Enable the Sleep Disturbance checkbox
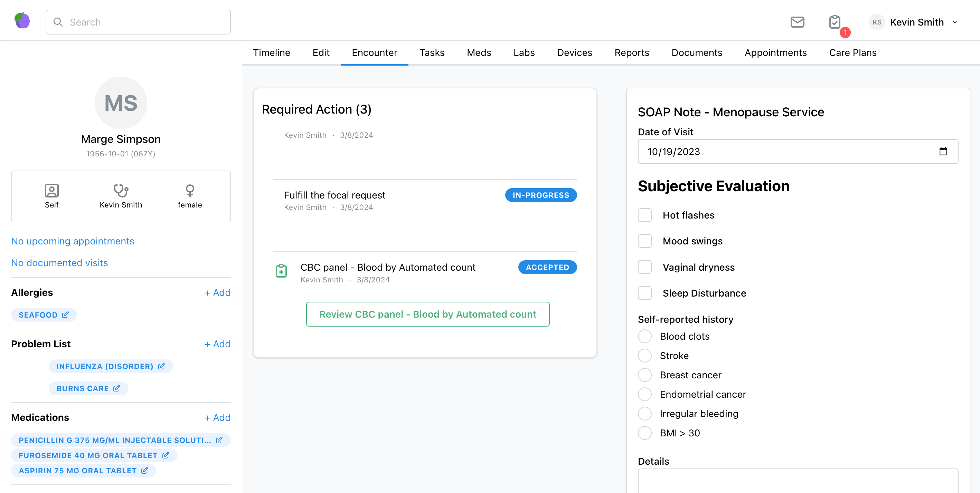 coord(644,293)
